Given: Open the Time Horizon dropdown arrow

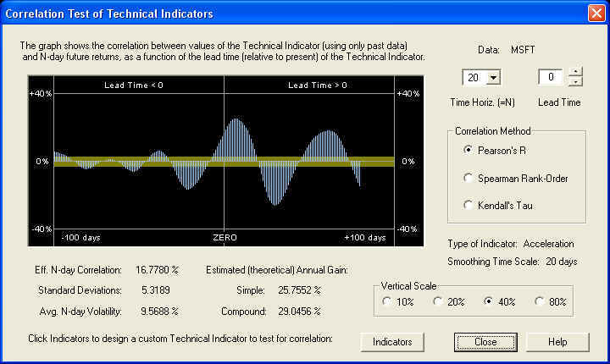Looking at the screenshot, I should pyautogui.click(x=493, y=77).
